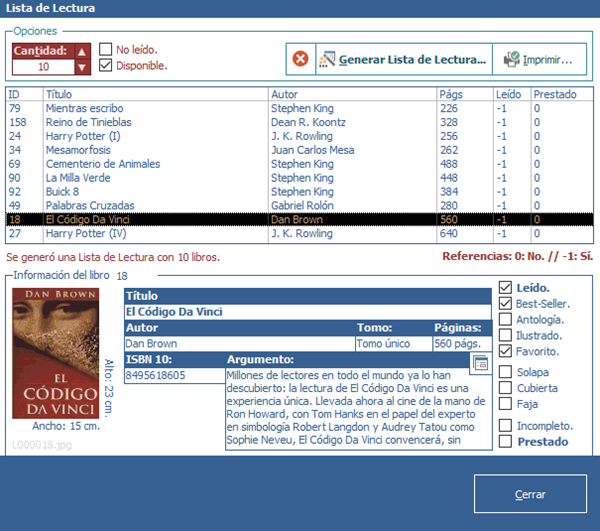
Task: Toggle the Best-Seller checkbox
Action: coord(505,304)
